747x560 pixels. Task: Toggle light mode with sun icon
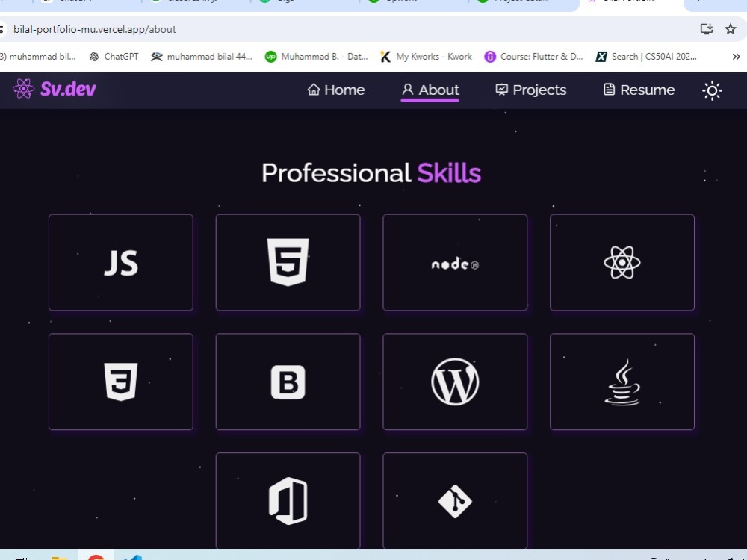pos(712,90)
